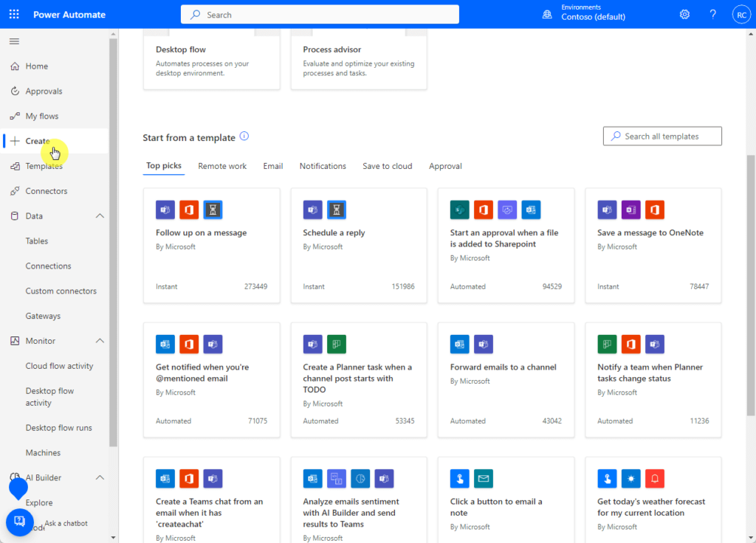756x543 pixels.
Task: Click the Data cylinder icon
Action: click(x=15, y=216)
